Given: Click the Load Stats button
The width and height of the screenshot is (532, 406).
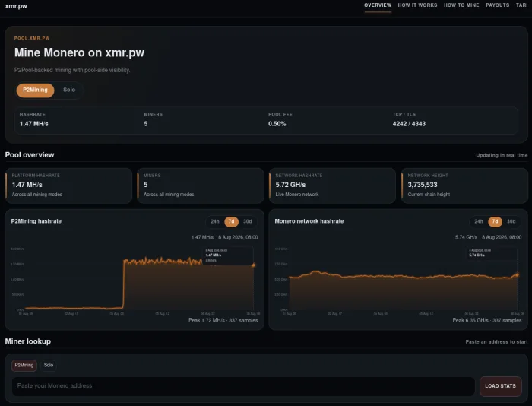Looking at the screenshot, I should point(500,386).
